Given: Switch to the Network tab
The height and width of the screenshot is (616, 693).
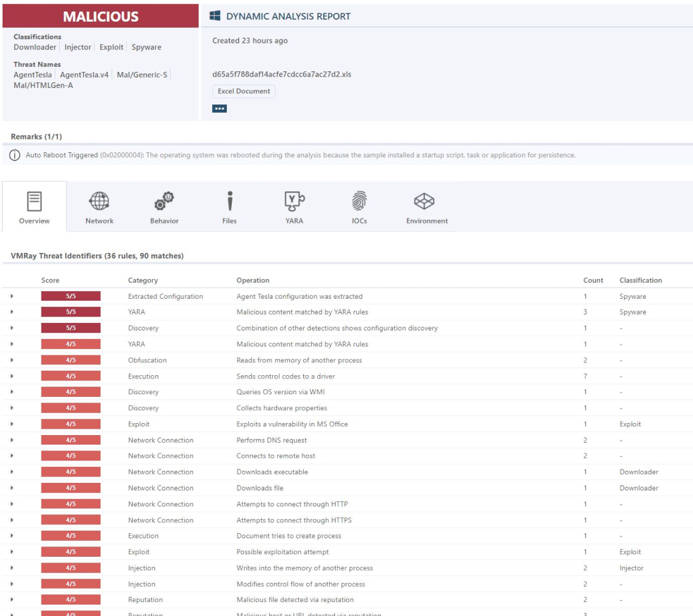Looking at the screenshot, I should pyautogui.click(x=99, y=207).
